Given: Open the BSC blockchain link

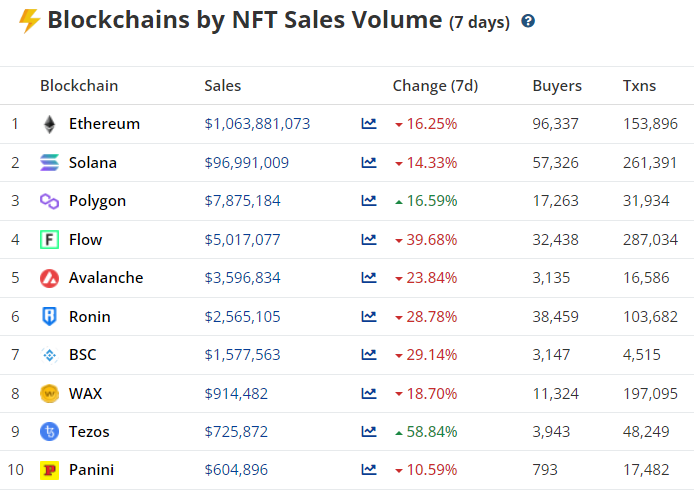Looking at the screenshot, I should (82, 355).
